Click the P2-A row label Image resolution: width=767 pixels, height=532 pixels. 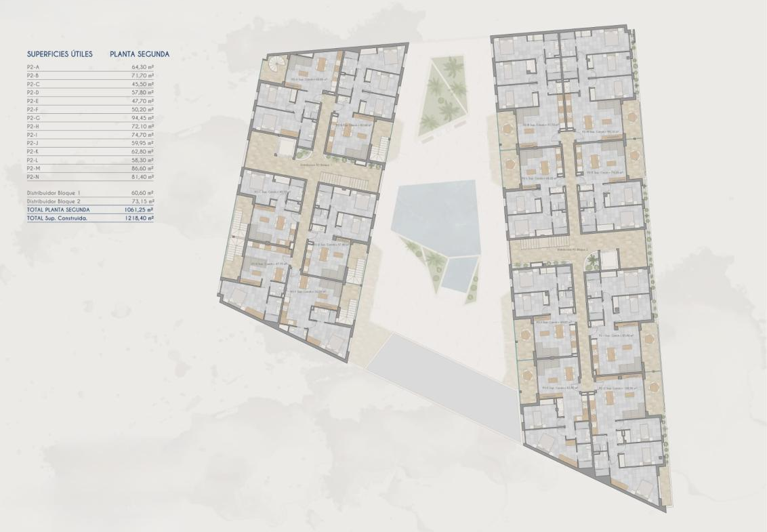point(33,67)
